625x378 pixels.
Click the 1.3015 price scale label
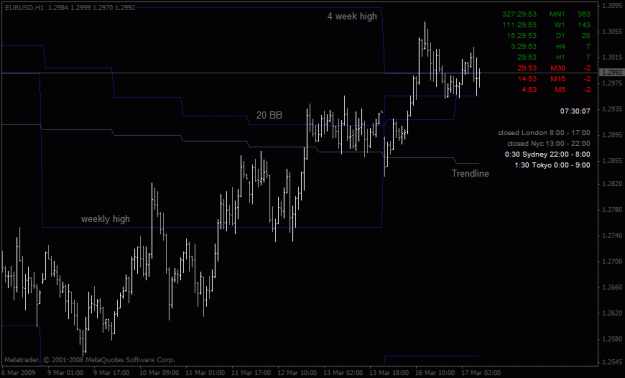click(x=613, y=57)
